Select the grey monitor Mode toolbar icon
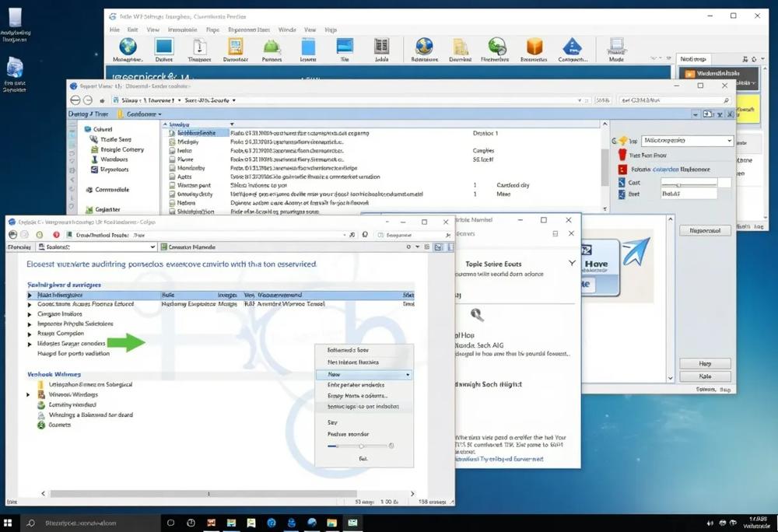 (616, 44)
